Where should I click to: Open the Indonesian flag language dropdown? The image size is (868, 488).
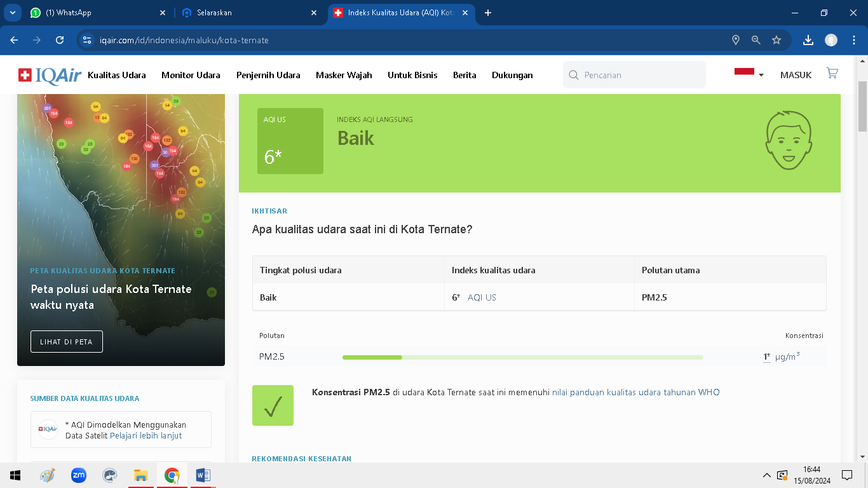749,74
